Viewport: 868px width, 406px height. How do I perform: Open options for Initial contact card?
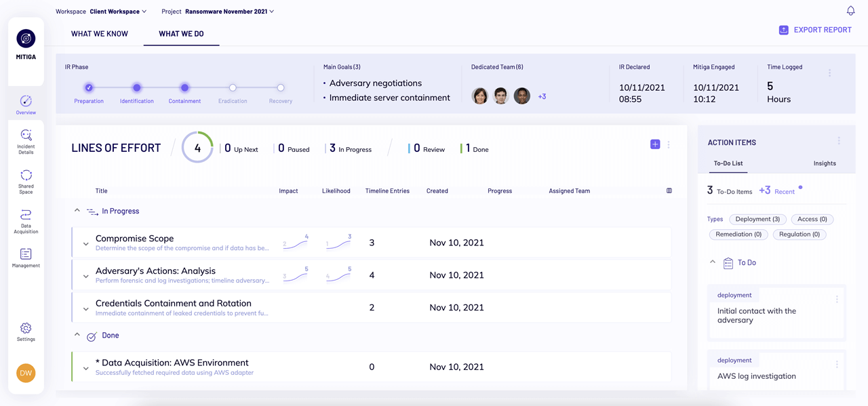[x=837, y=299]
